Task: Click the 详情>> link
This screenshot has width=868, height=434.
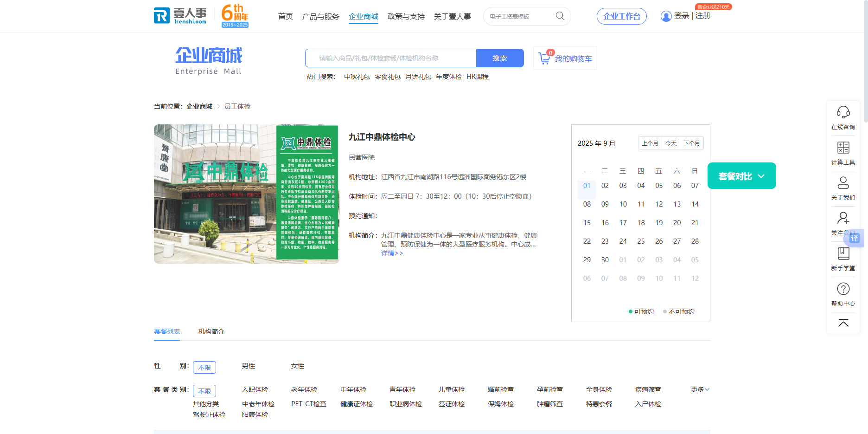Action: 392,253
